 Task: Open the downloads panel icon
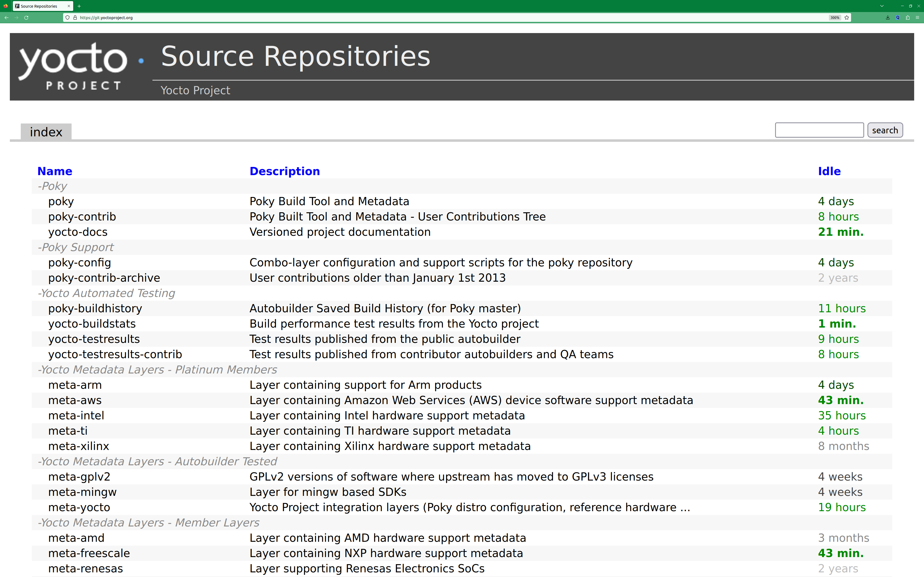coord(888,17)
